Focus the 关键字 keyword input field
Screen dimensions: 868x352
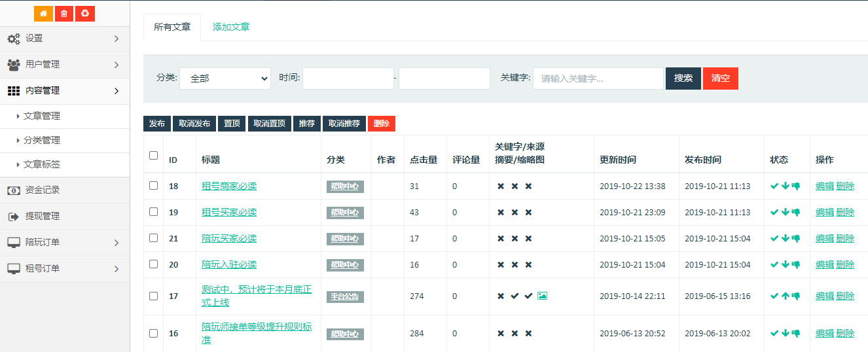pyautogui.click(x=598, y=79)
